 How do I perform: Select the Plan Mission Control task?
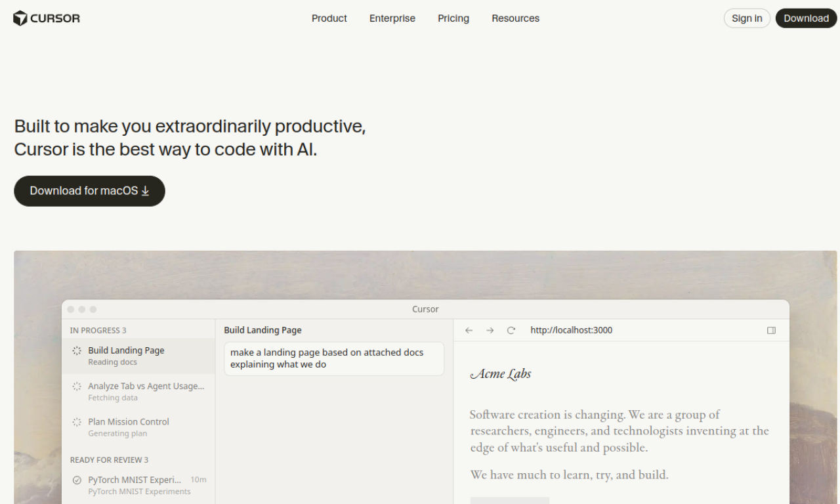[129, 427]
